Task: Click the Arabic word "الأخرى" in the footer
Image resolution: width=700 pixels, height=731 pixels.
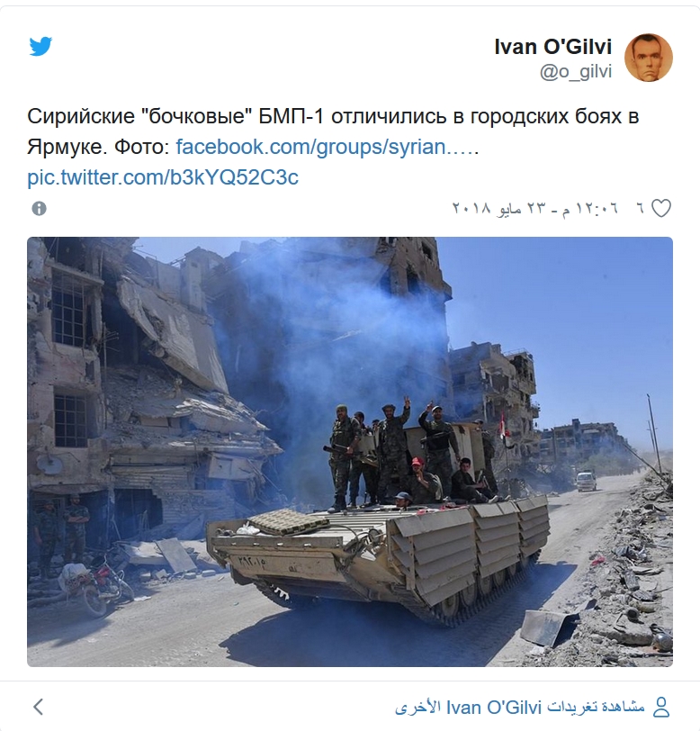Action: [418, 708]
